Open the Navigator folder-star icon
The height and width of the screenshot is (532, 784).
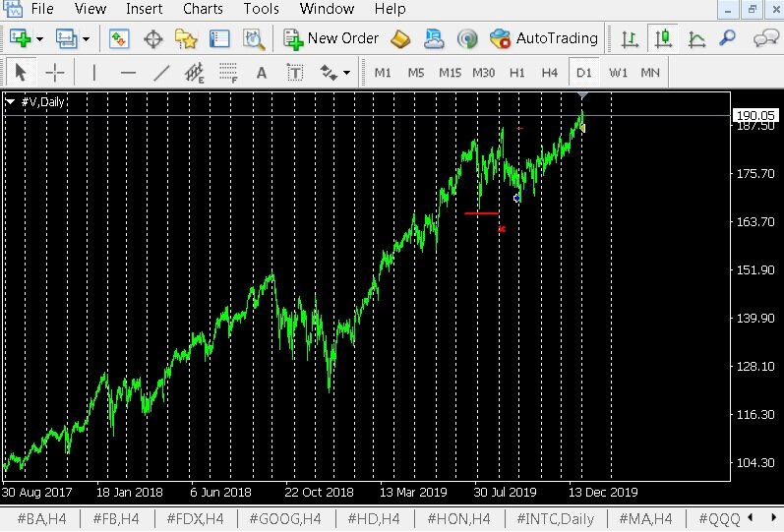click(x=186, y=38)
